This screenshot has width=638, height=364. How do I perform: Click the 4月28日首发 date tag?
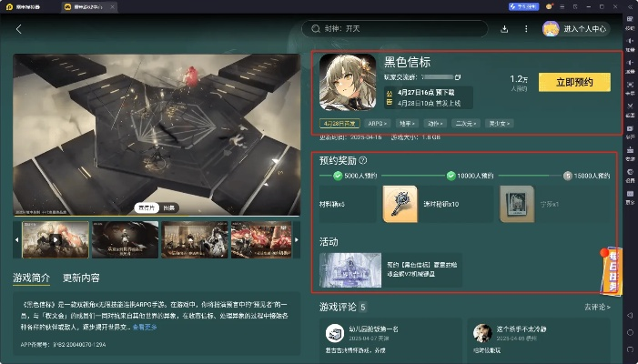point(339,123)
